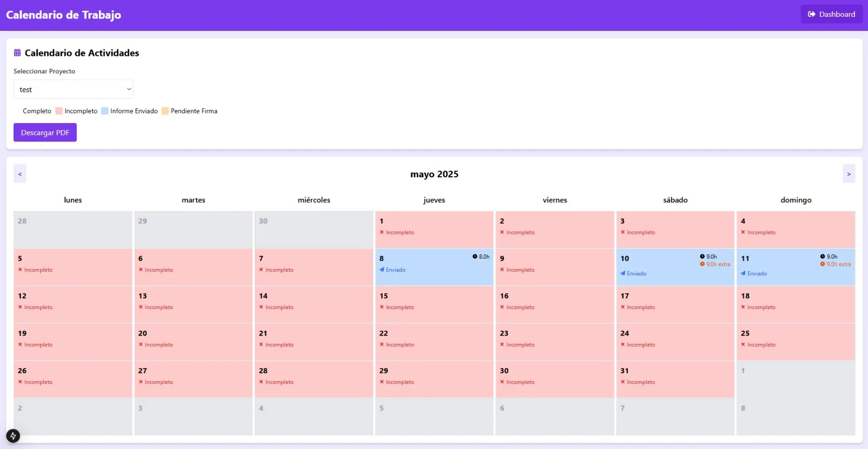Screen dimensions: 868x449
Task: Select the May 26 calendar day cell
Action: point(73,379)
